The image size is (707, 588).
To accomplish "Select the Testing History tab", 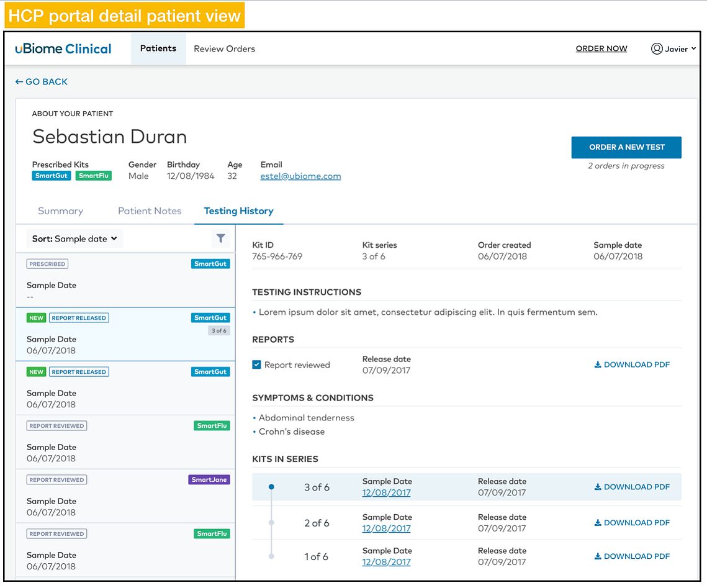I will 238,211.
